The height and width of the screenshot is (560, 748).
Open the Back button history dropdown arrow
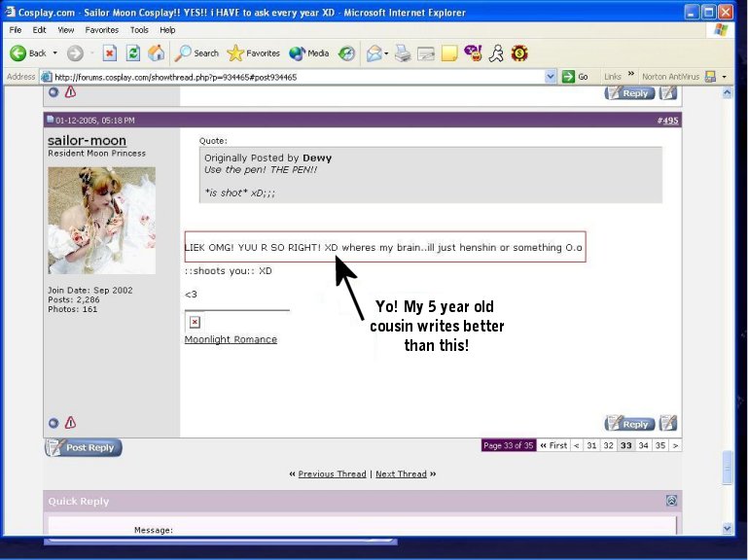pyautogui.click(x=54, y=52)
